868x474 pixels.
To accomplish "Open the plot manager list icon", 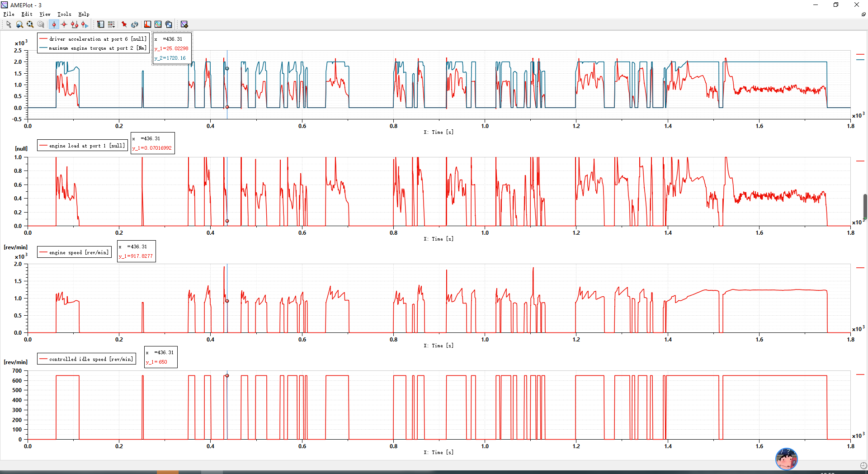I will click(x=100, y=24).
